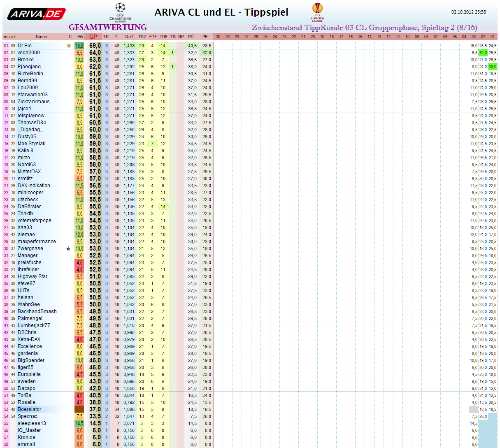Click the title ARIVA CL und EL - Tippspiel

(x=221, y=12)
